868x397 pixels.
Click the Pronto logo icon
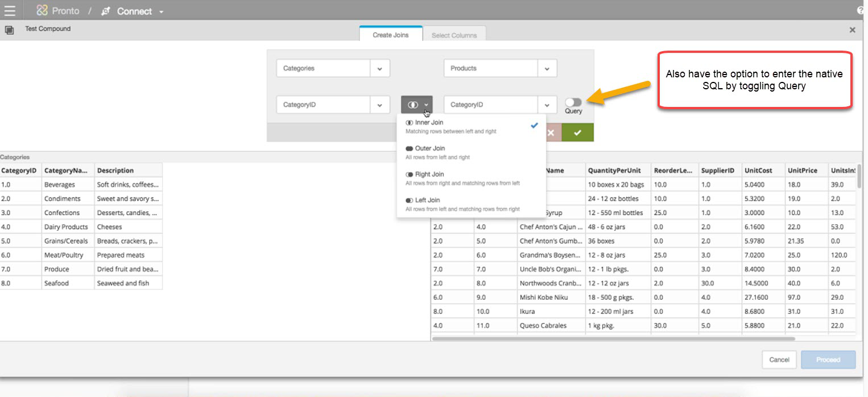(42, 11)
